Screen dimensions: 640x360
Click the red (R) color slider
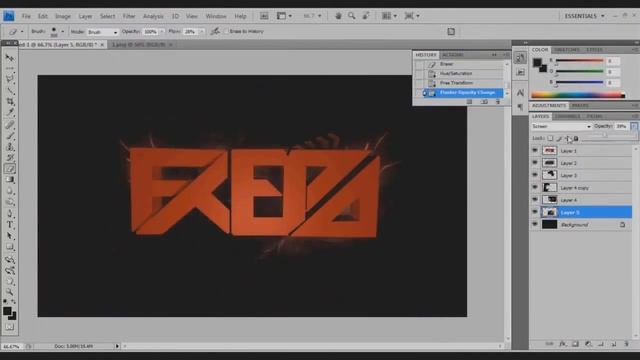point(579,61)
